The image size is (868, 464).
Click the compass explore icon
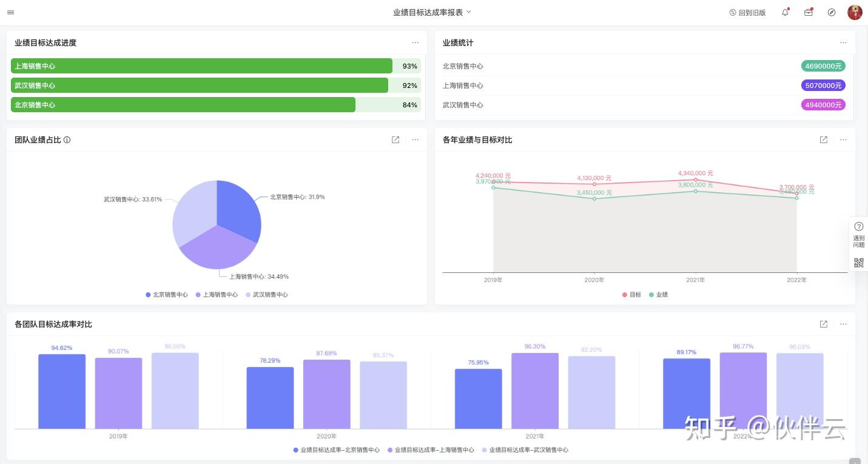(x=832, y=12)
